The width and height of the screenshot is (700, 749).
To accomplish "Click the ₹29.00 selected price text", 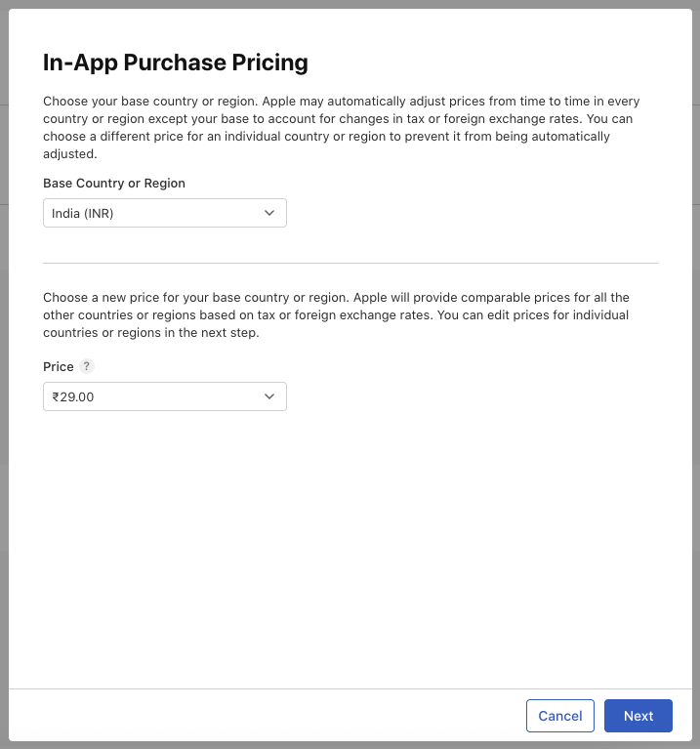I will (73, 396).
